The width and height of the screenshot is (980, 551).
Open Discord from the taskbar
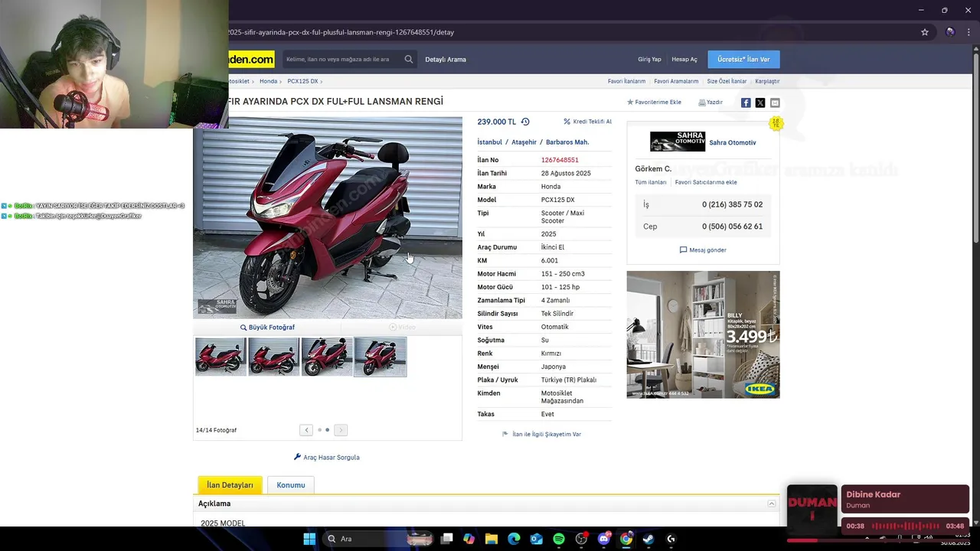[603, 539]
